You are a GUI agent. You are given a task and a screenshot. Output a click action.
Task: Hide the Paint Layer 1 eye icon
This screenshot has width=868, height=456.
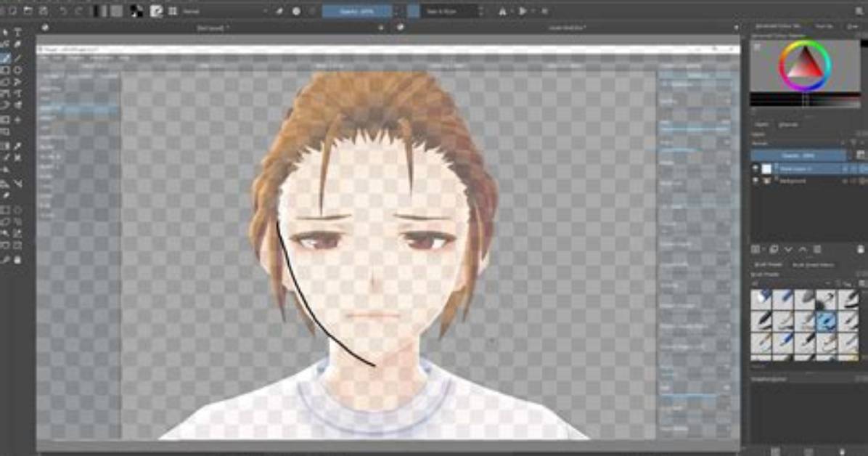click(755, 168)
